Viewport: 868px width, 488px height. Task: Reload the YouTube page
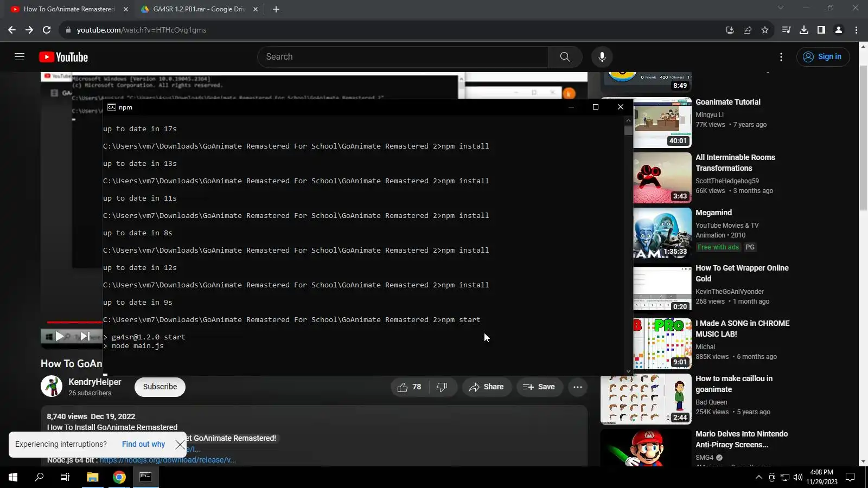point(47,30)
